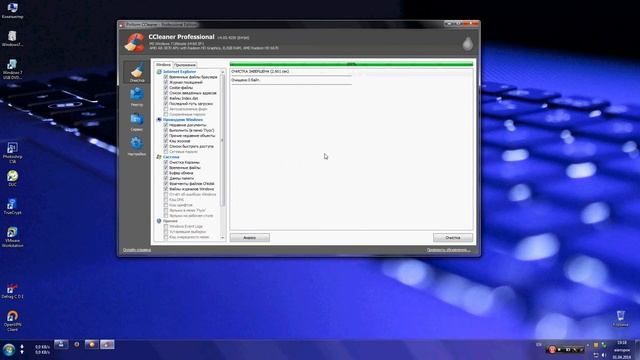Image resolution: width=640 pixels, height=360 pixels.
Task: Open the Defrag desktop shortcut
Action: pyautogui.click(x=12, y=291)
